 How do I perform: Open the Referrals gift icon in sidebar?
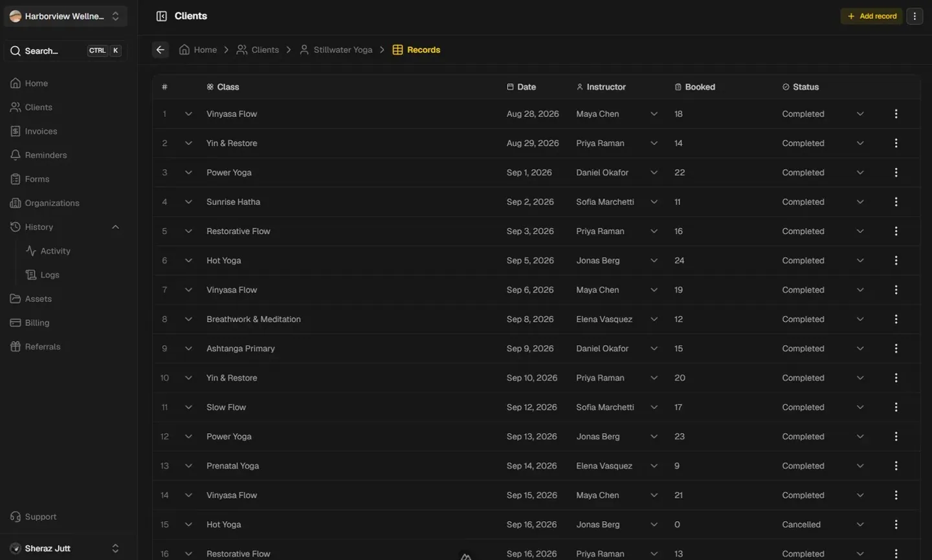point(16,347)
